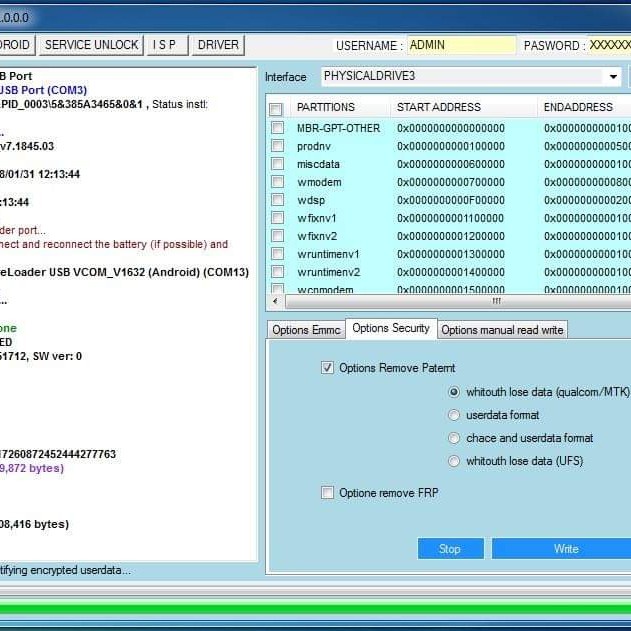The width and height of the screenshot is (631, 631).
Task: Click the partition list horizontal scrollbar
Action: 450,300
